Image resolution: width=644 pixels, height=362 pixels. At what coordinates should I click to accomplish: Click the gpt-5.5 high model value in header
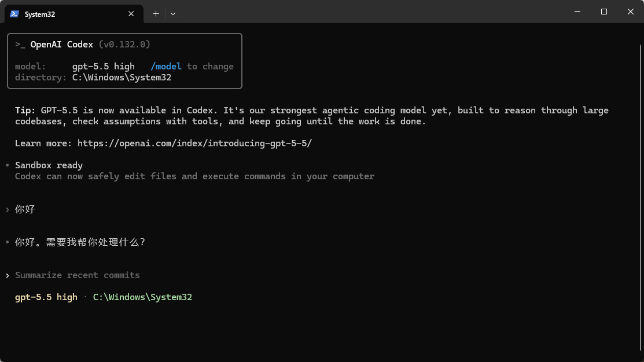tap(104, 67)
